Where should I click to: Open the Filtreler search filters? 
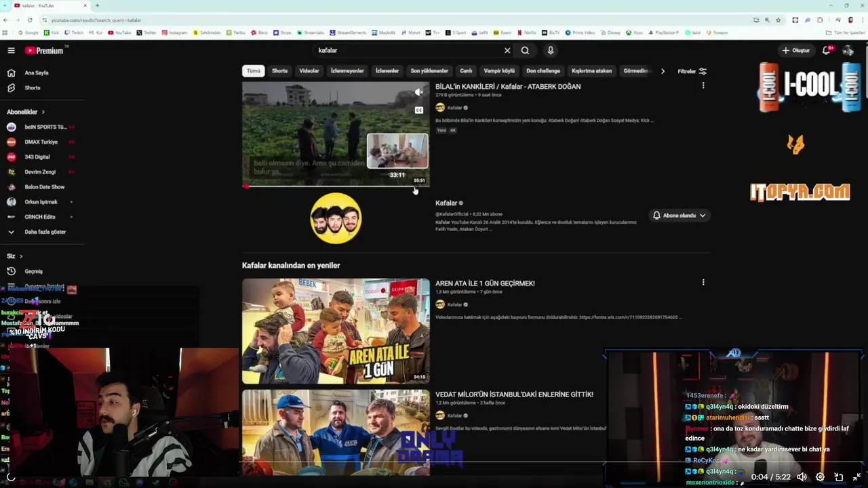pos(692,71)
